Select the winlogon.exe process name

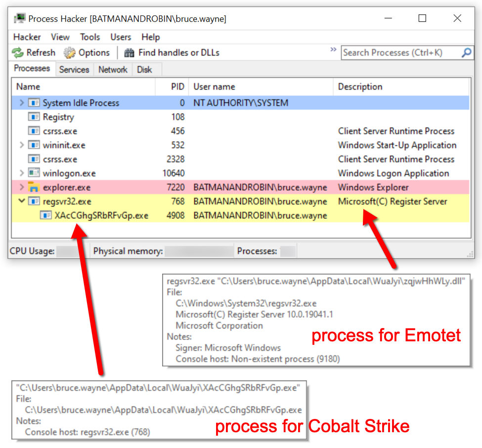[x=69, y=173]
